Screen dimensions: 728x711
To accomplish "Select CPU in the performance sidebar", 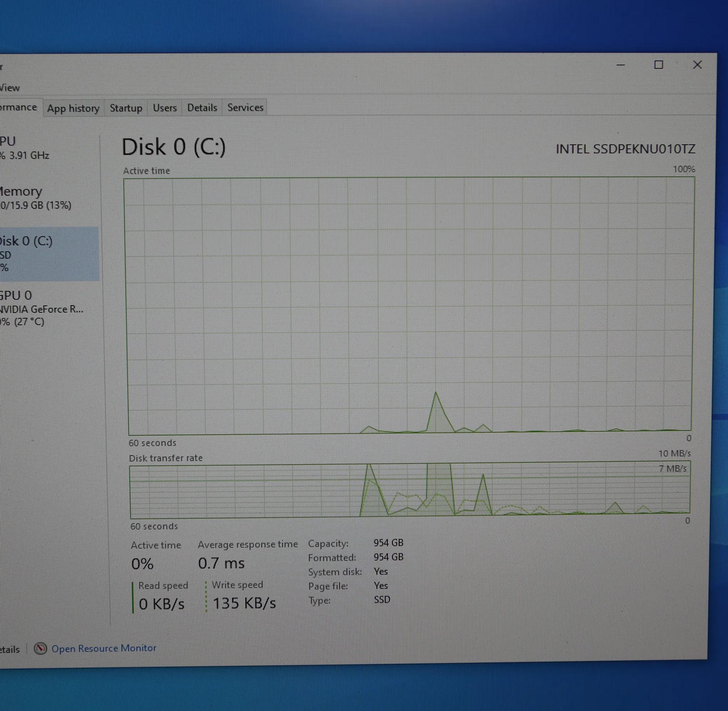I will pyautogui.click(x=22, y=148).
